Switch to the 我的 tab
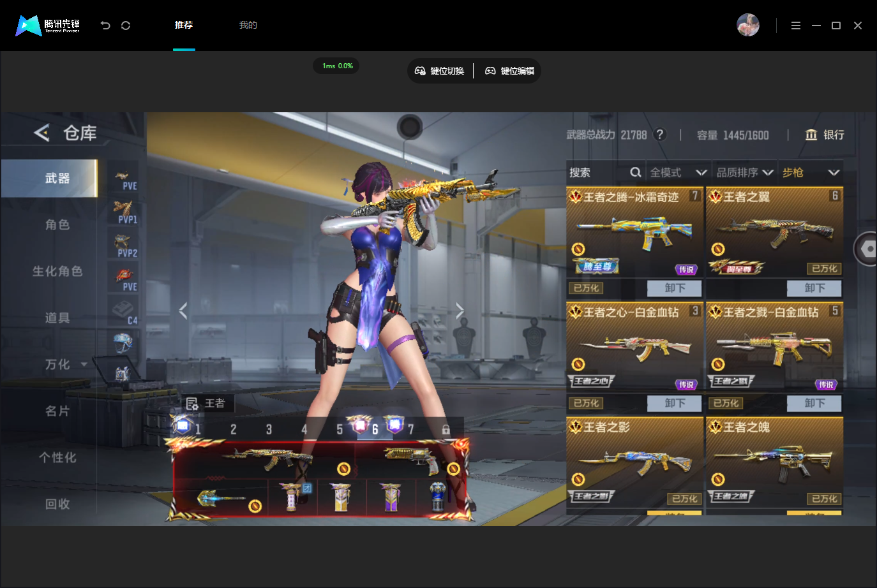Viewport: 877px width, 588px height. click(248, 25)
